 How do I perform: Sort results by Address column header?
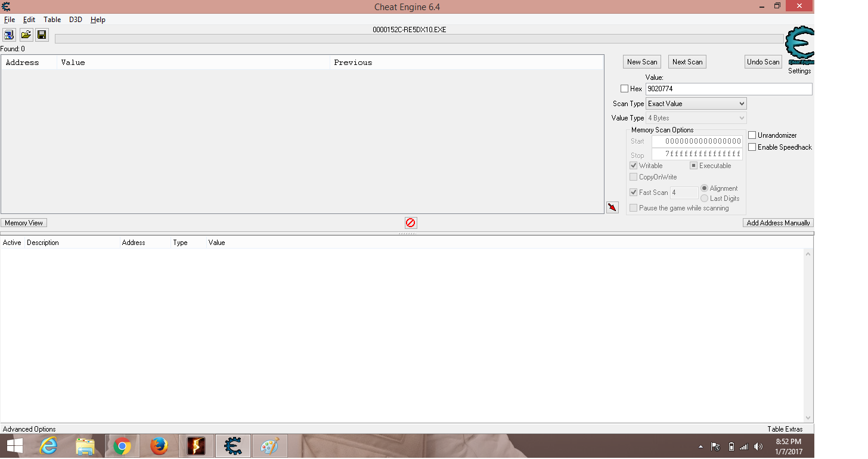click(29, 63)
